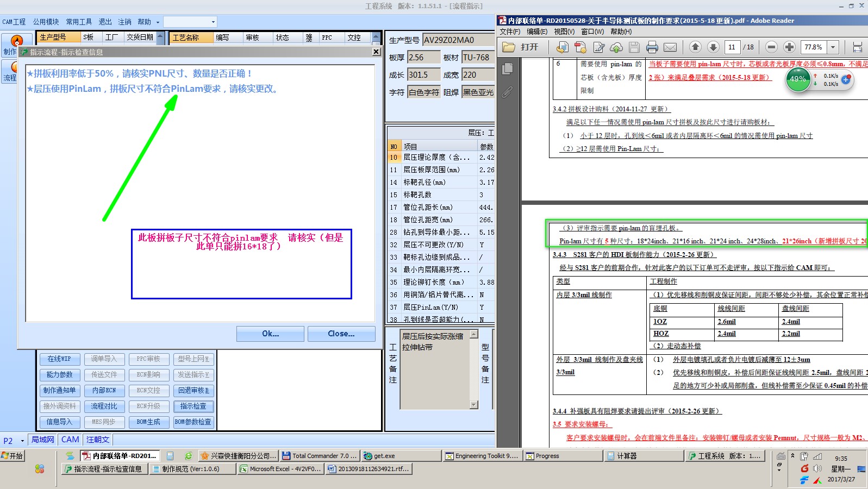Switch to the 局域网 tab
The height and width of the screenshot is (489, 868).
[43, 440]
